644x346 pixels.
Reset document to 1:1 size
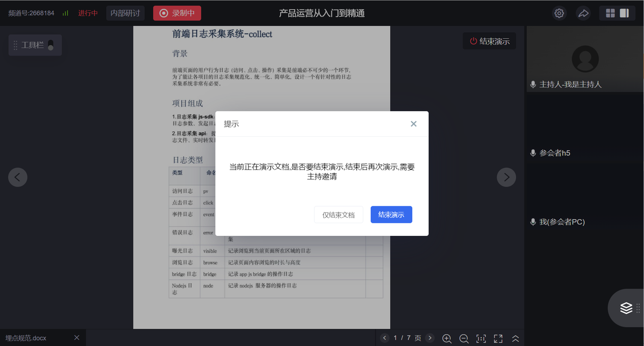click(x=481, y=338)
